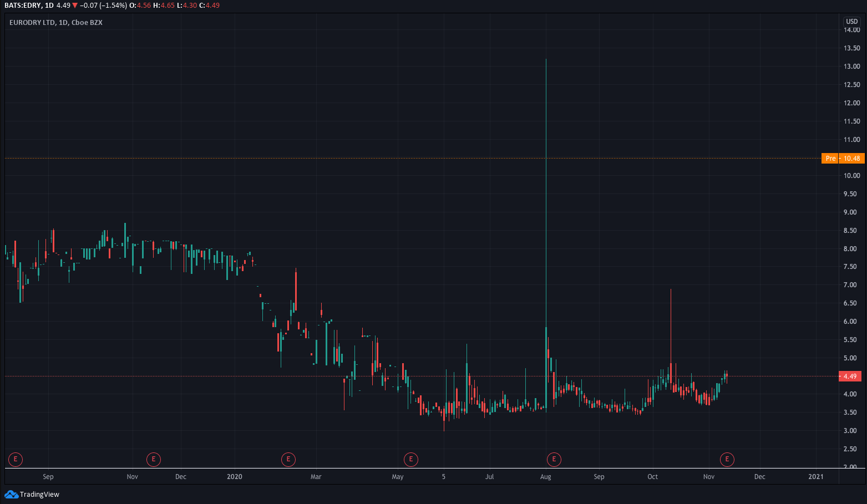Image resolution: width=867 pixels, height=504 pixels.
Task: Click the EURODRY LTD, 1D, Cboe BZX legend title
Action: [56, 23]
